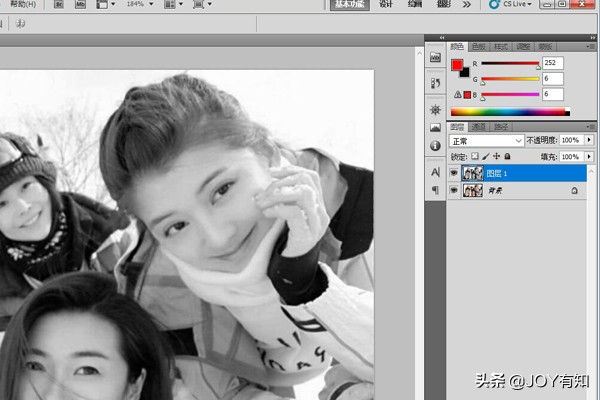The width and height of the screenshot is (600, 400).
Task: Click the canvas vertical scrollbar up arrow
Action: pyautogui.click(x=419, y=53)
